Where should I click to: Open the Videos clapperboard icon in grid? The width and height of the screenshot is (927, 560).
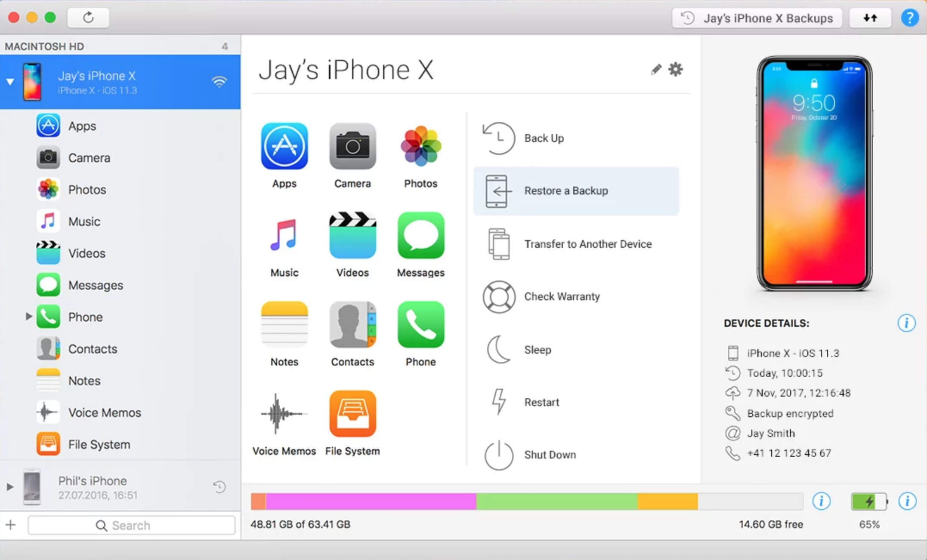(x=352, y=235)
